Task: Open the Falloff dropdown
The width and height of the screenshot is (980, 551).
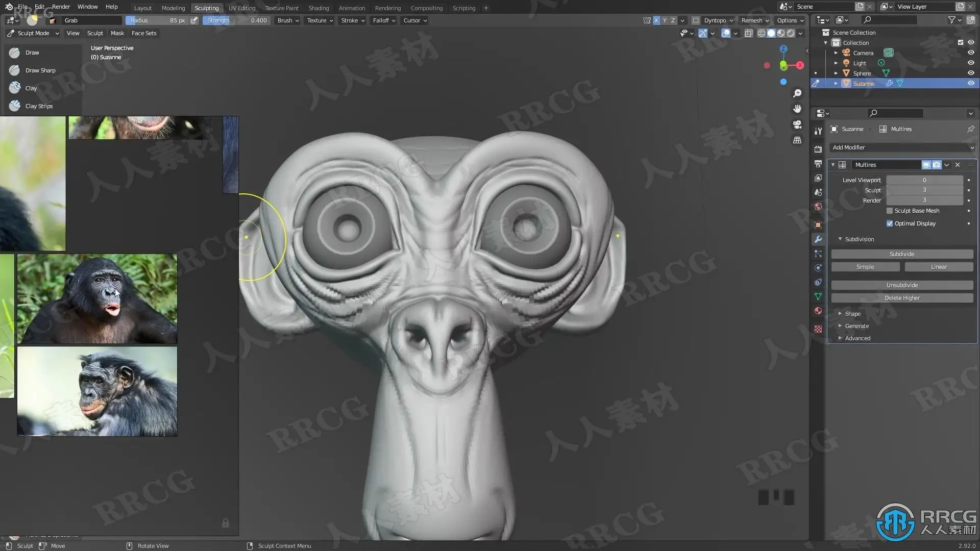Action: click(384, 20)
